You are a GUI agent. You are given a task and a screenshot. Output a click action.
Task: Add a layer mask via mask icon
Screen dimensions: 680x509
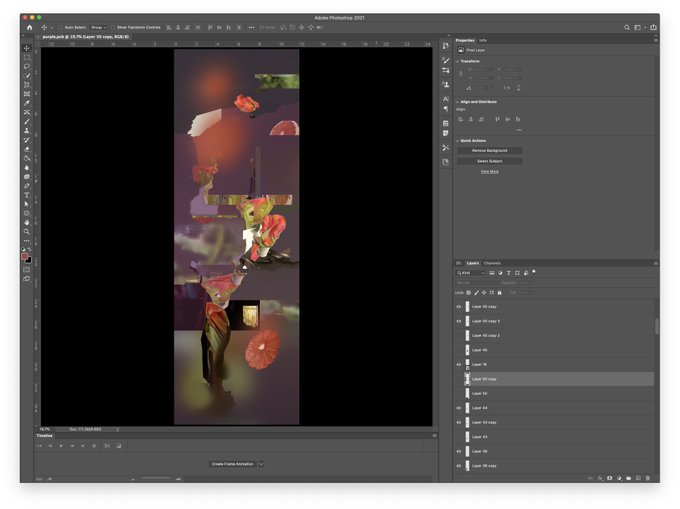609,478
